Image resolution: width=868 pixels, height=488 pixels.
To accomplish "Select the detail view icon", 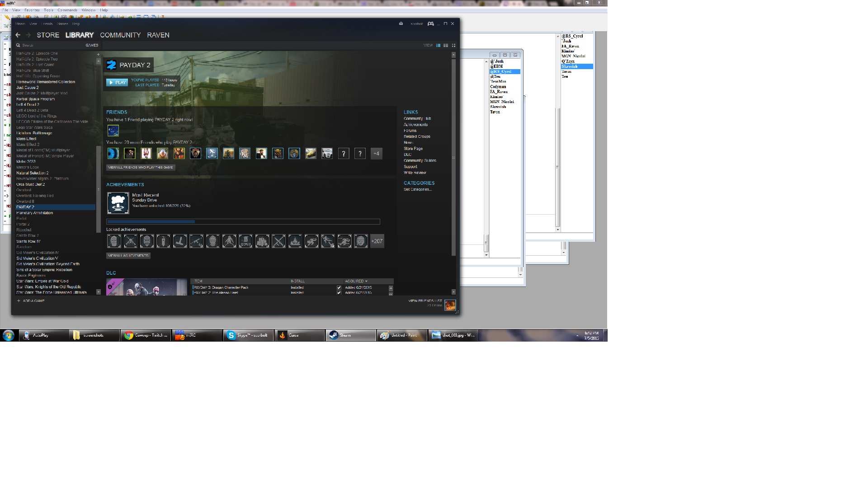I will tap(438, 45).
